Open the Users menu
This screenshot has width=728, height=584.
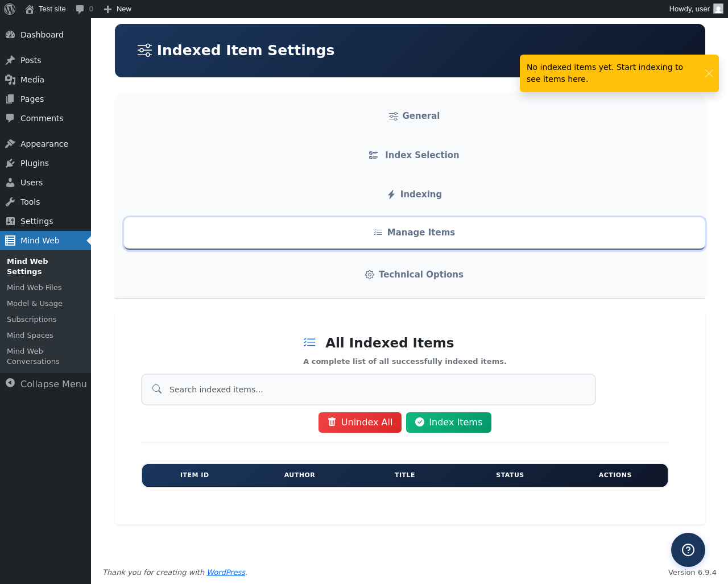45,183
